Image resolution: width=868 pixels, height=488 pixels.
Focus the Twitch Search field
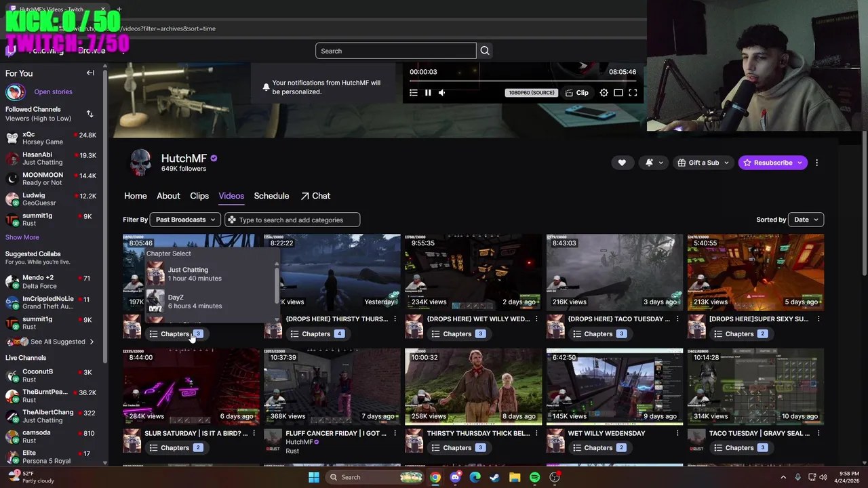click(x=396, y=51)
